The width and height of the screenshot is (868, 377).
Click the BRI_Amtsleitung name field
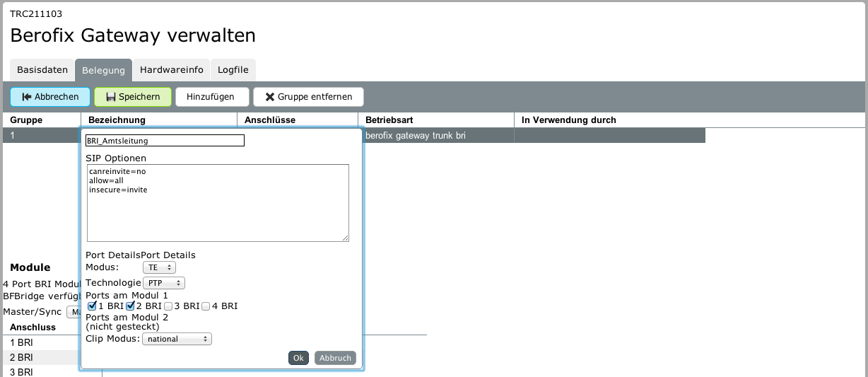(x=165, y=141)
